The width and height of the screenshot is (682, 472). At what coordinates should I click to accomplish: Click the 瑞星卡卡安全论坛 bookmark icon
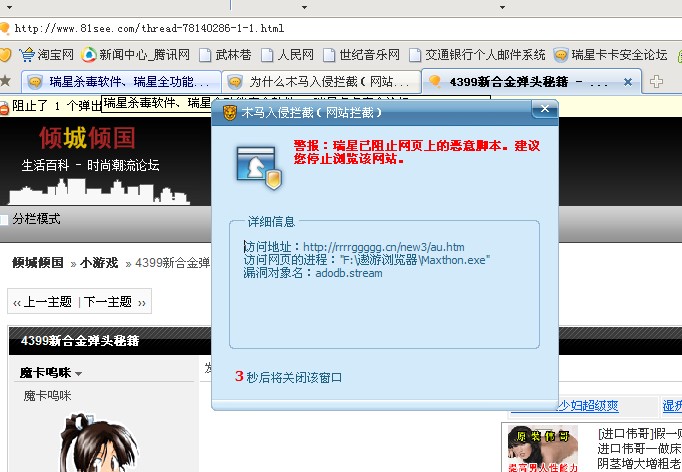coord(561,55)
